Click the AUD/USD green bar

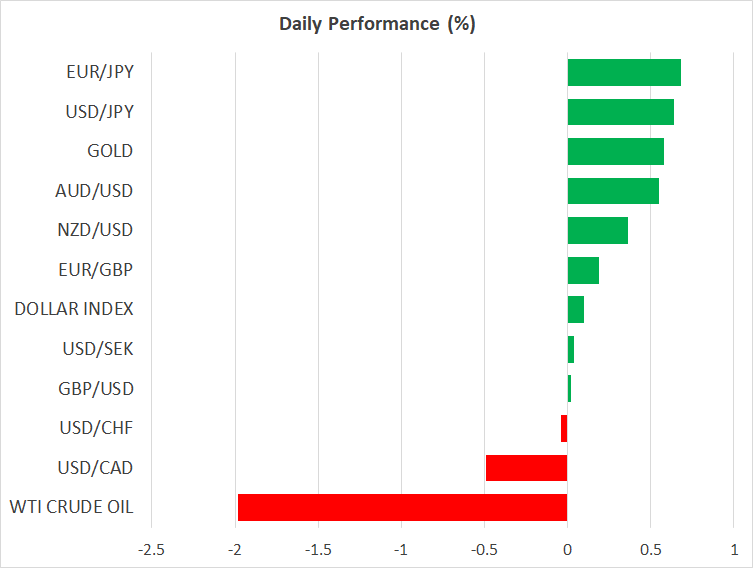coord(613,191)
